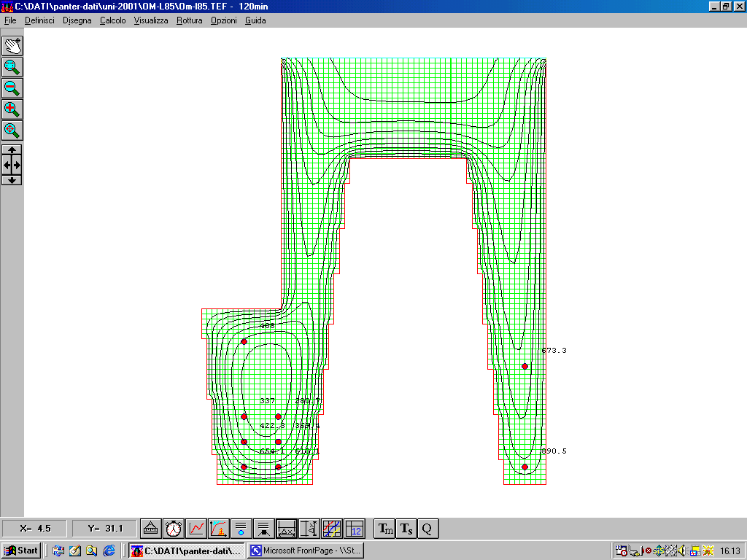Activate zoom-to-window magnifier tool
Screen dimensions: 747x560
(12, 67)
